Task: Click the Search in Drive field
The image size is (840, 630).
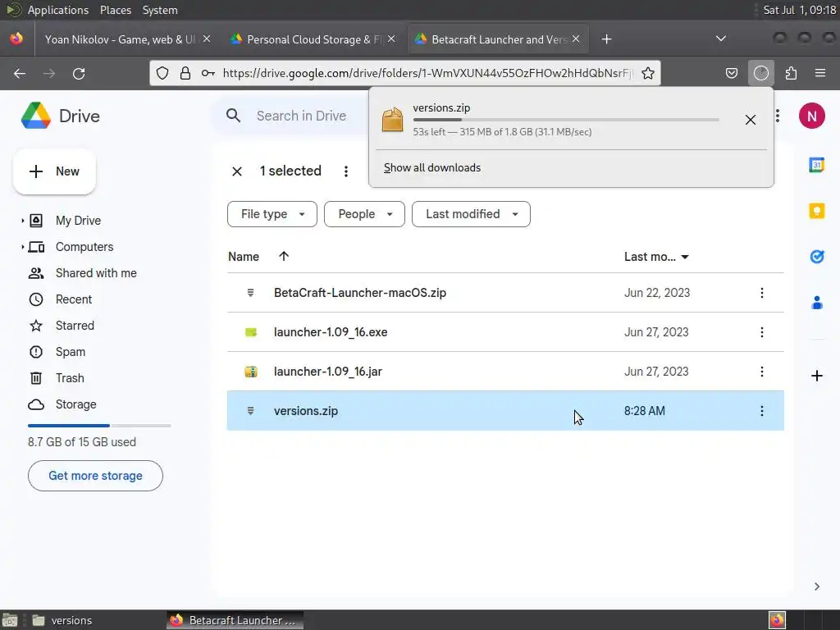Action: coord(301,116)
